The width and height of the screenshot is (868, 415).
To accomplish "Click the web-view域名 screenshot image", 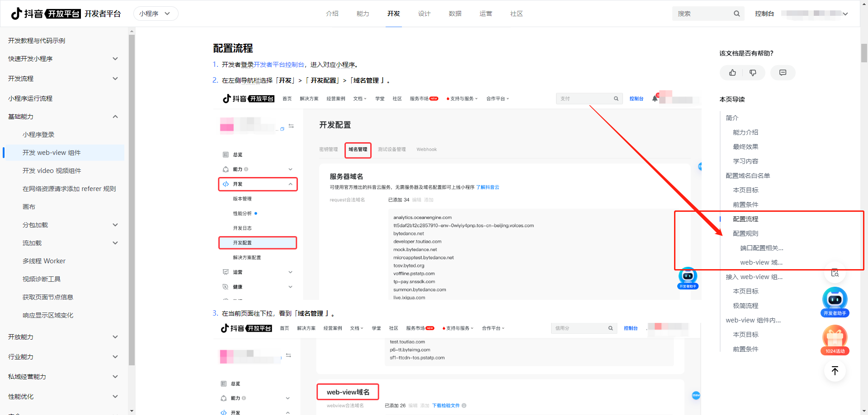I will click(x=457, y=367).
